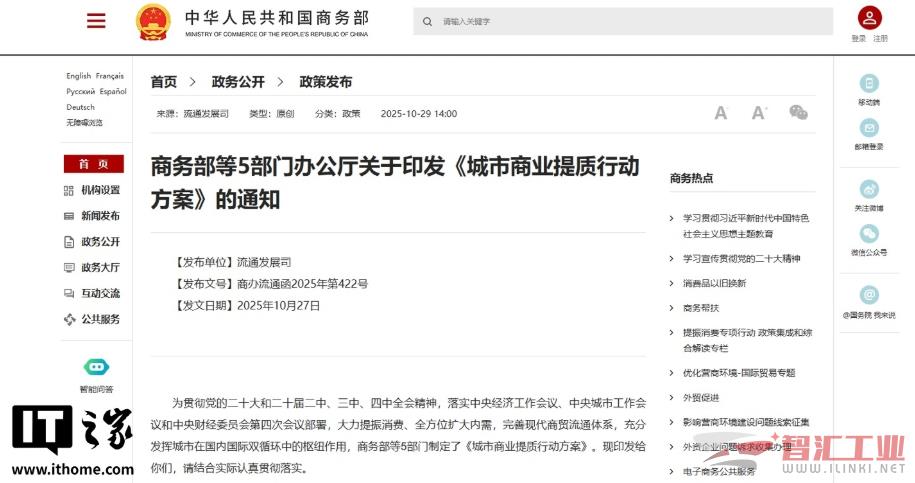
Task: Share article via WeChat icon
Action: tap(798, 113)
